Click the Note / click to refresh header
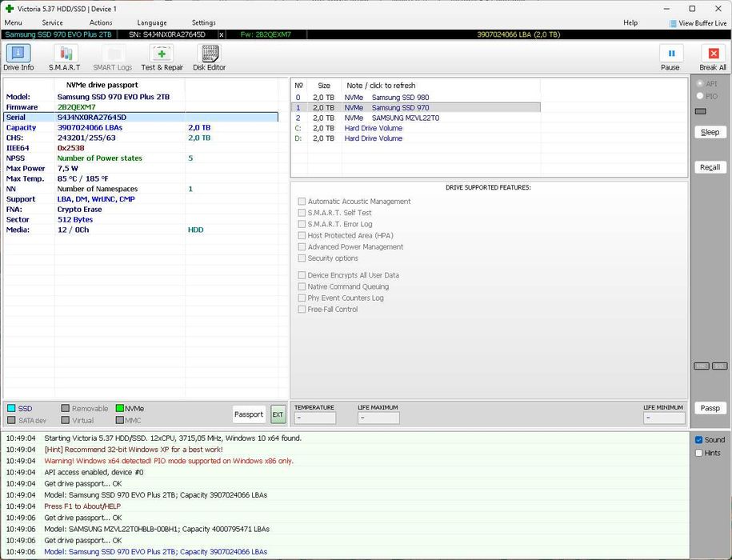The image size is (732, 560). click(381, 86)
